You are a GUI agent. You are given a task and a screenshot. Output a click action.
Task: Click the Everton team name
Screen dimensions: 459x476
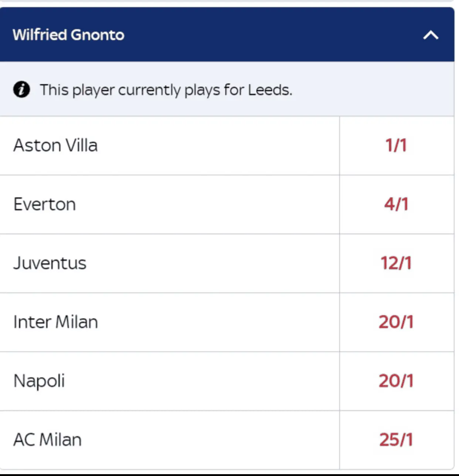[45, 204]
